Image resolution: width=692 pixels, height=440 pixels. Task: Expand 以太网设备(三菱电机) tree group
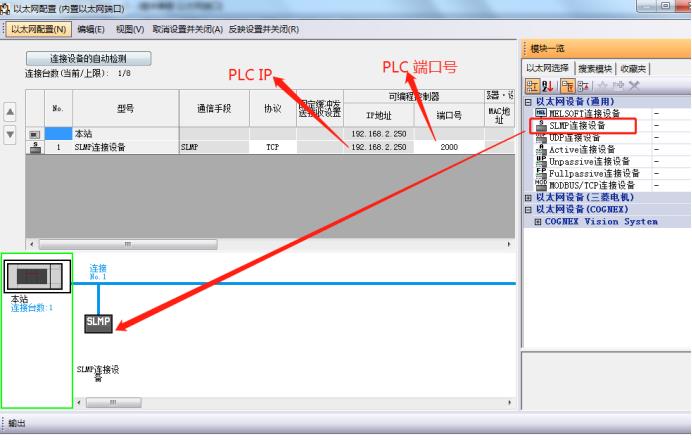click(x=528, y=198)
